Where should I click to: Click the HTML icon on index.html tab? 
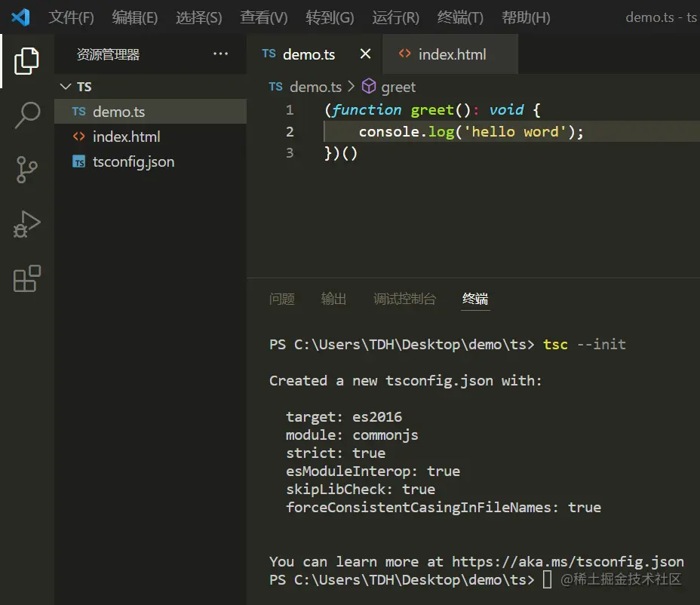(x=404, y=54)
